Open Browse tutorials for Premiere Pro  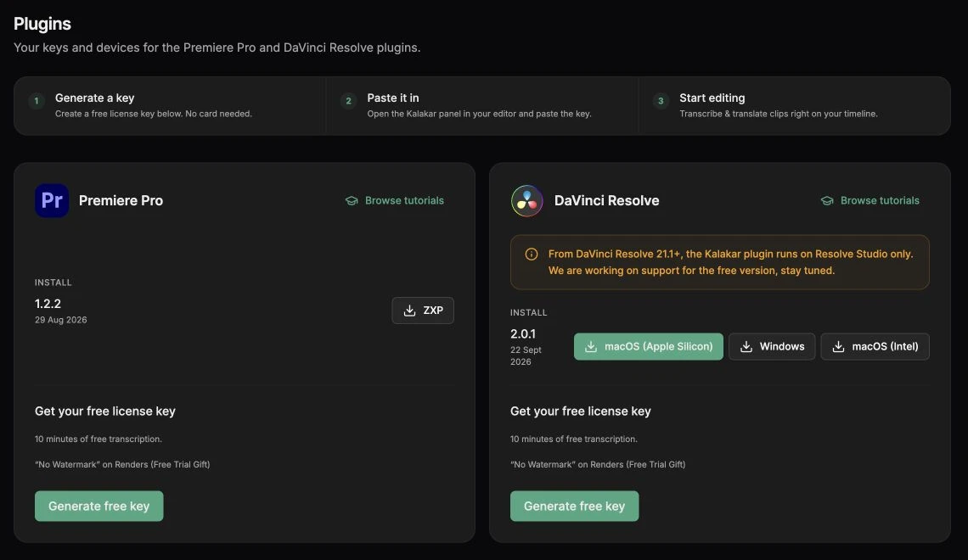pyautogui.click(x=395, y=200)
